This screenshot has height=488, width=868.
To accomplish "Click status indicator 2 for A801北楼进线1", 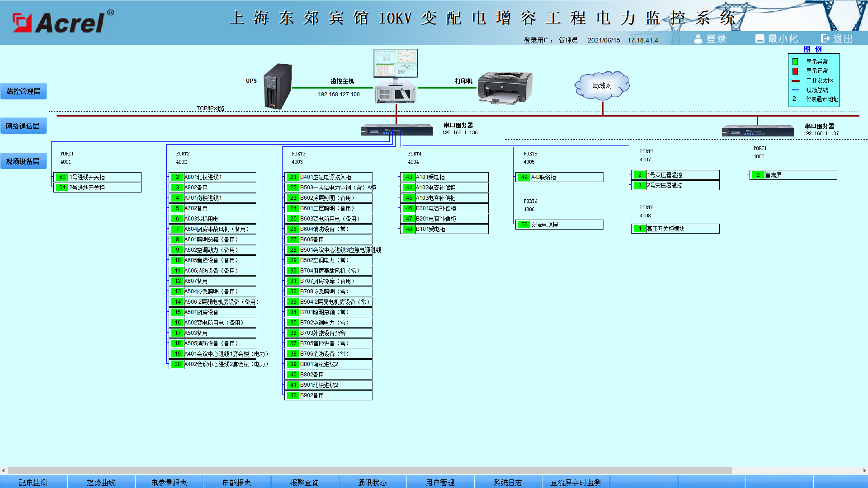I will (177, 177).
